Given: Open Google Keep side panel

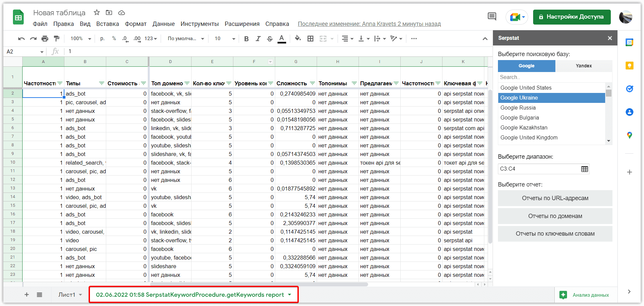Looking at the screenshot, I should 629,65.
